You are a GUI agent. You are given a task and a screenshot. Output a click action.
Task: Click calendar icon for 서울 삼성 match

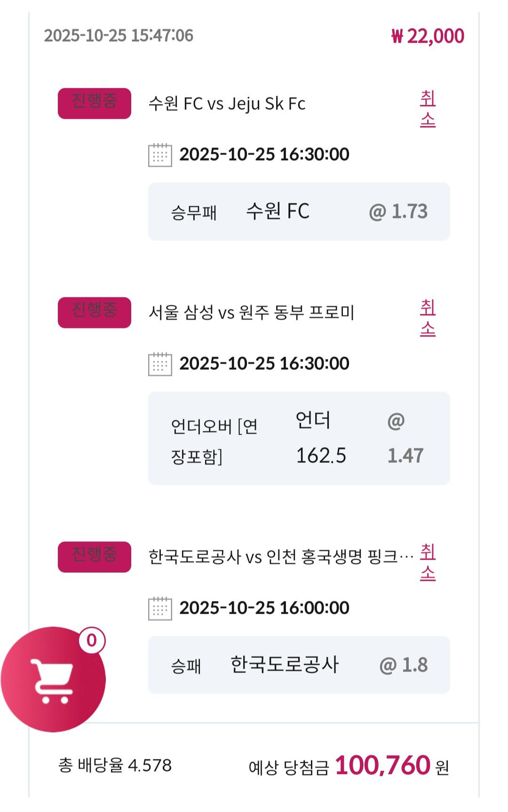[160, 364]
